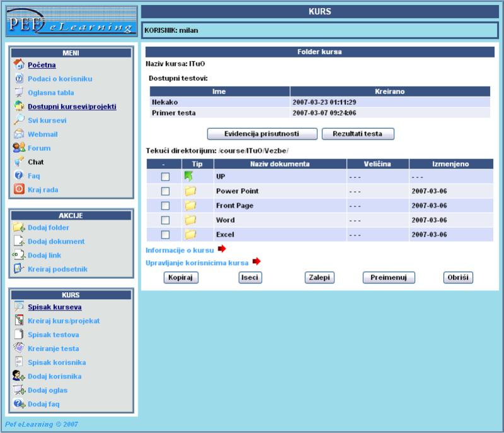Click the Dodaj folder action link

(x=49, y=227)
